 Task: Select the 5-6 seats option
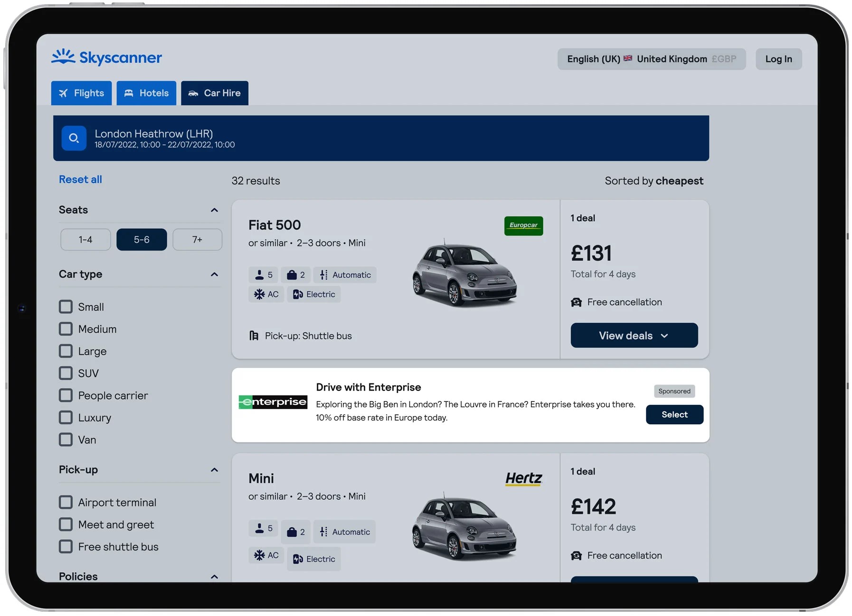click(142, 240)
